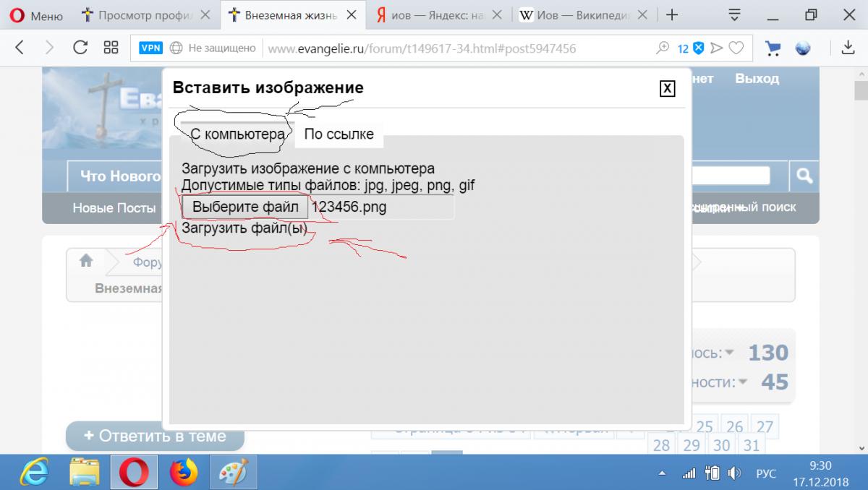Viewport: 868px width, 490px height.
Task: Click the browser back arrow
Action: [x=20, y=48]
